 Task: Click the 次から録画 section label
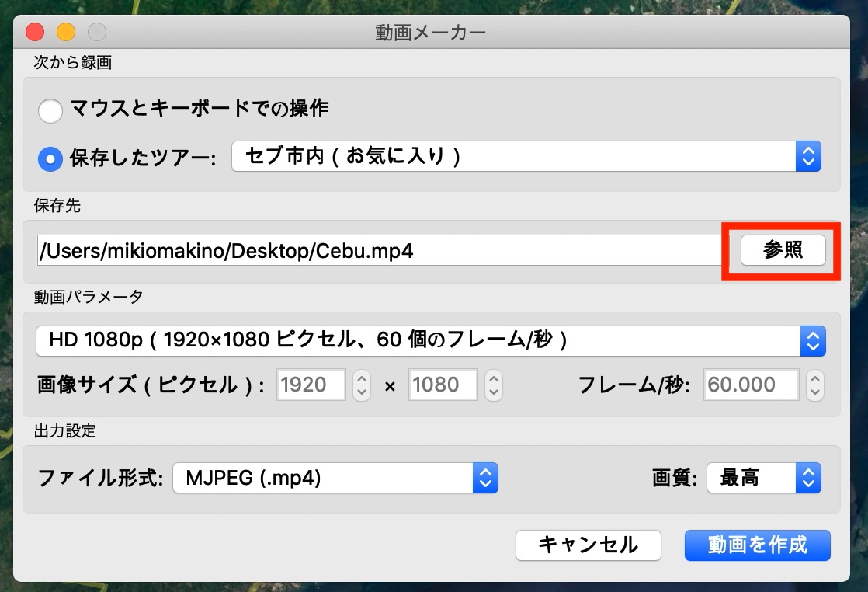(72, 63)
